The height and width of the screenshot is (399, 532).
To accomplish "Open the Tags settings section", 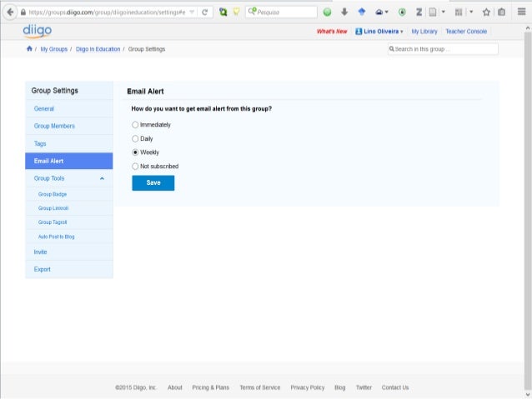I will coord(69,143).
